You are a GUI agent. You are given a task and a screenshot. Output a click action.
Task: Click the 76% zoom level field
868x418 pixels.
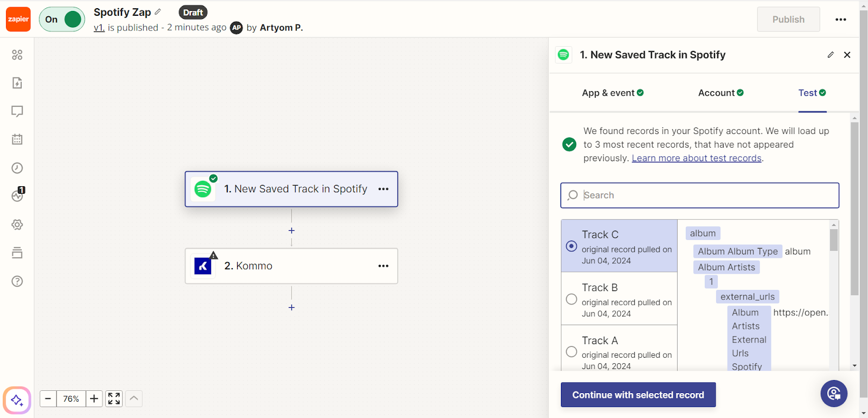click(x=71, y=399)
